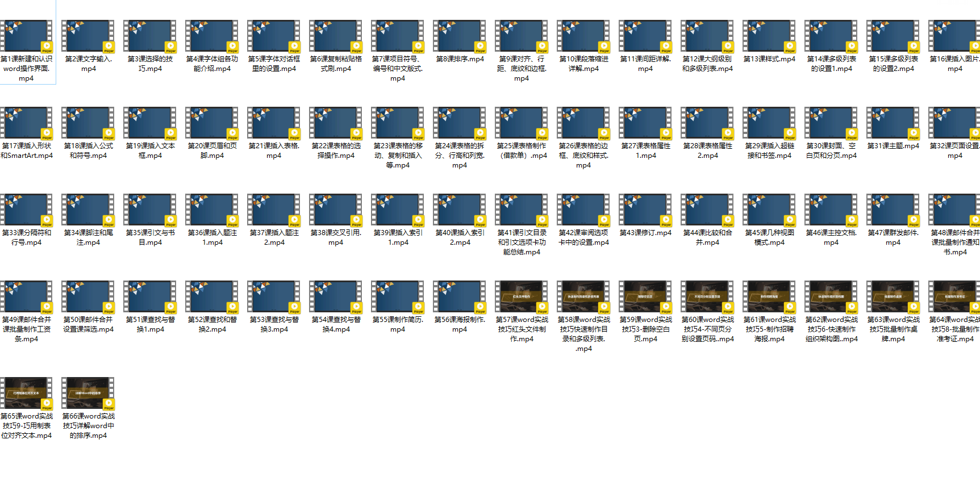This screenshot has width=980, height=477.
Task: Click the 第16课插入图片 file icon
Action: 954,36
